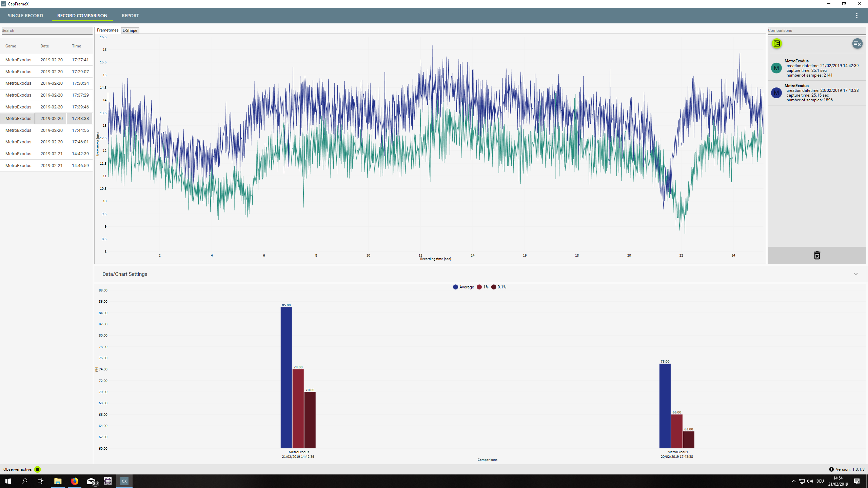Open the system tray hidden icons chevron
The width and height of the screenshot is (868, 488).
793,481
